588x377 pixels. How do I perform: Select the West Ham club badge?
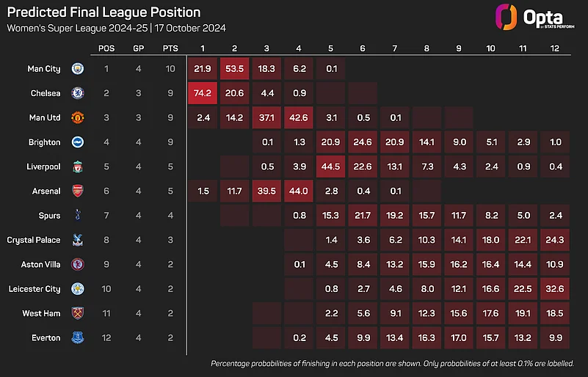[78, 313]
